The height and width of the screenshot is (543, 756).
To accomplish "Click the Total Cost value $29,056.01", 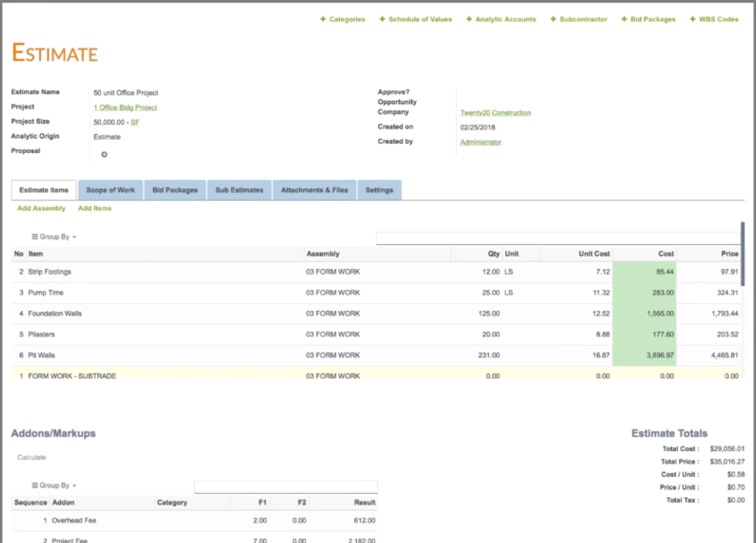I will pos(727,449).
